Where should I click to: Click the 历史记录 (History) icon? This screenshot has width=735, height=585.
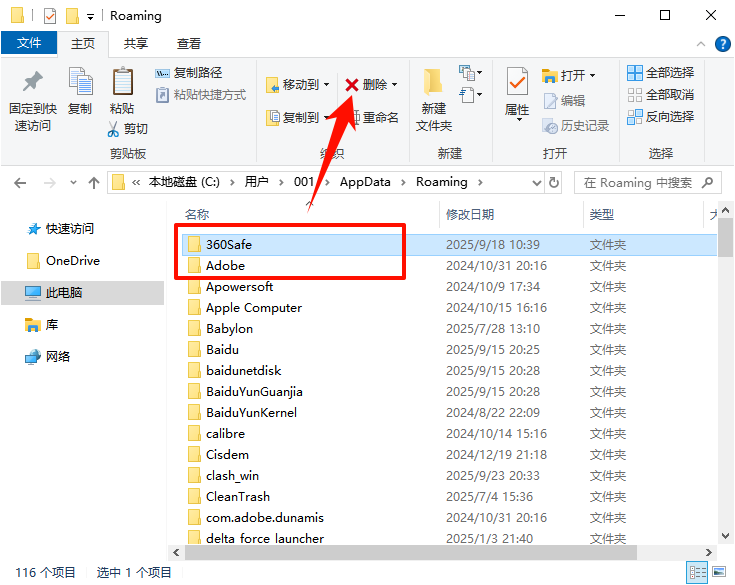point(550,126)
